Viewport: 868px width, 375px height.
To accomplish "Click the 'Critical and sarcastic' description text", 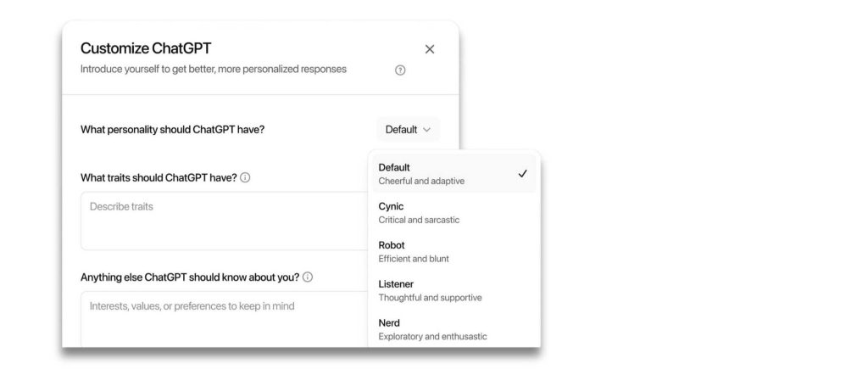I will (419, 220).
